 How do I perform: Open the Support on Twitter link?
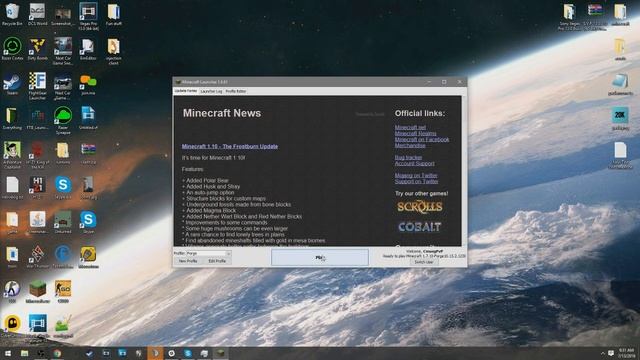tap(416, 182)
